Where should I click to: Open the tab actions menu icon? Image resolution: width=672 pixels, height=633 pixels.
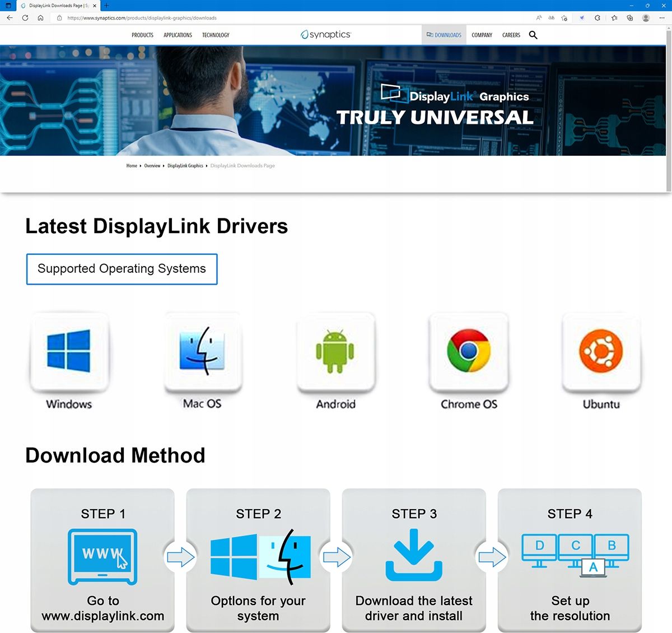click(x=8, y=6)
